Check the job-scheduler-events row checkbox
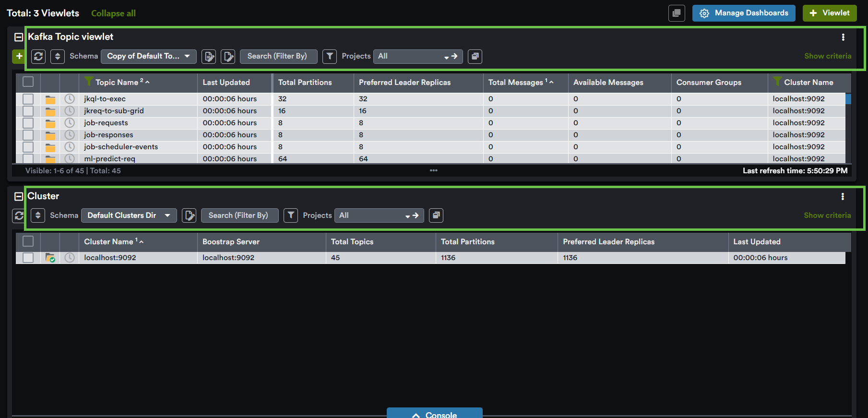The width and height of the screenshot is (868, 418). (28, 147)
